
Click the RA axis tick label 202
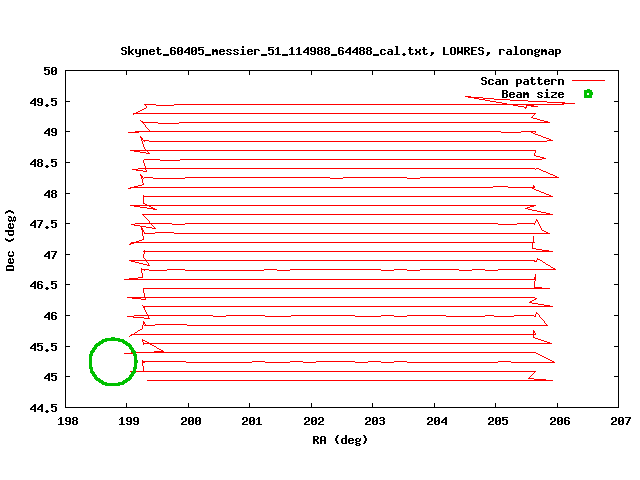(x=313, y=421)
